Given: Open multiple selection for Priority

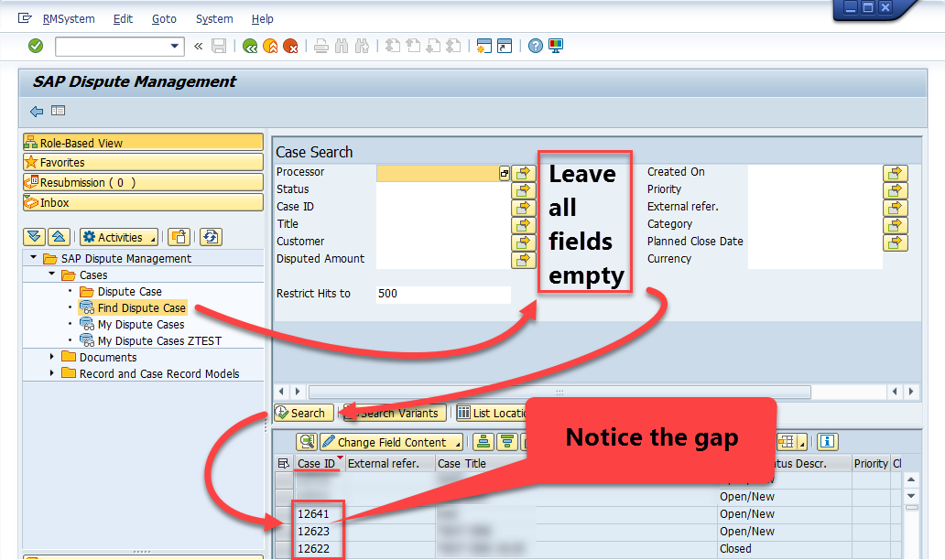Looking at the screenshot, I should pyautogui.click(x=895, y=191).
